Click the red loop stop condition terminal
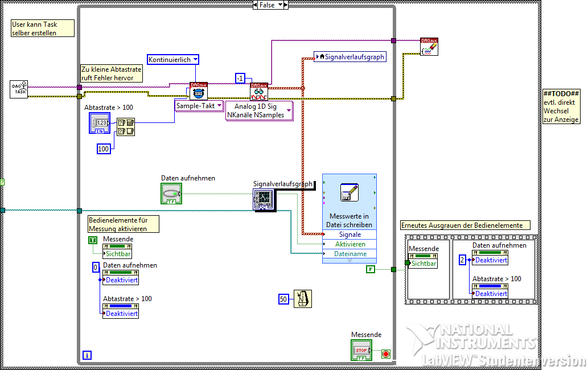Image resolution: width=588 pixels, height=370 pixels. point(386,353)
